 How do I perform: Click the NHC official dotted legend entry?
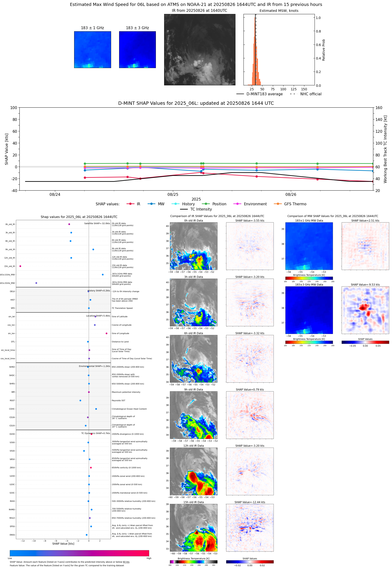coord(293,94)
